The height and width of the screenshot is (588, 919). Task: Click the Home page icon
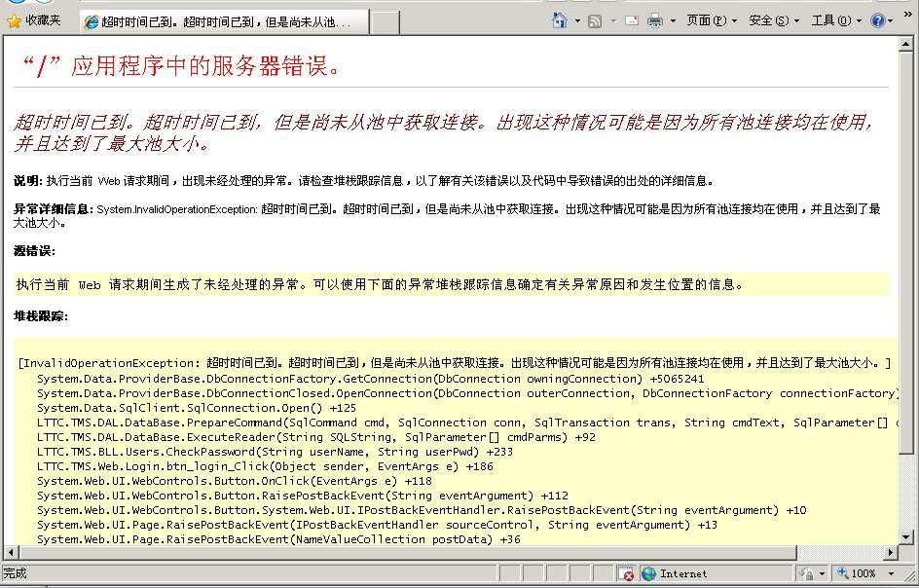[560, 20]
